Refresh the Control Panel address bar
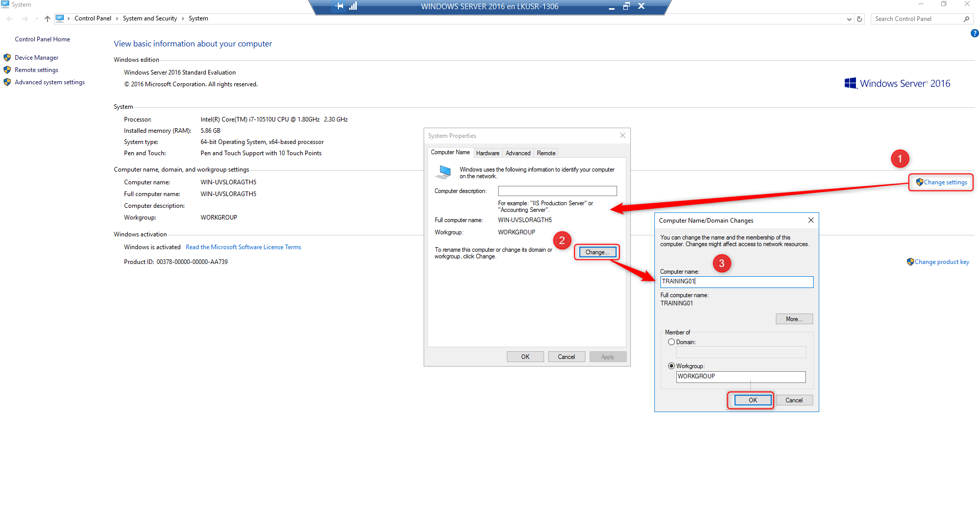980x529 pixels. pyautogui.click(x=860, y=19)
